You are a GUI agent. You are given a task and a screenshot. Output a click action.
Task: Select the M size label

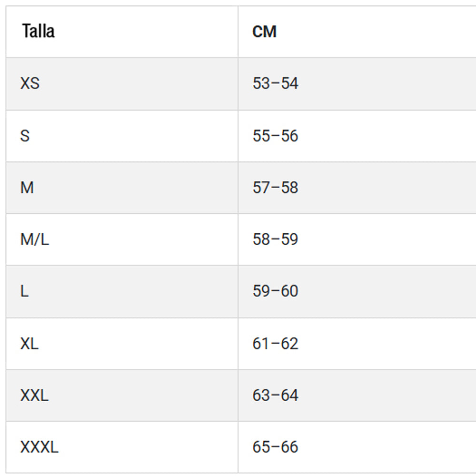pyautogui.click(x=27, y=188)
